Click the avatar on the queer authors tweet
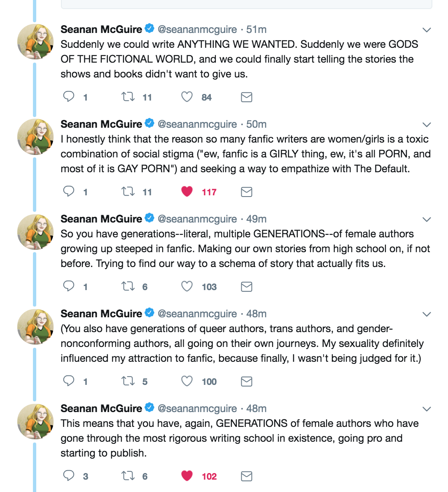448x492 pixels. click(x=35, y=326)
